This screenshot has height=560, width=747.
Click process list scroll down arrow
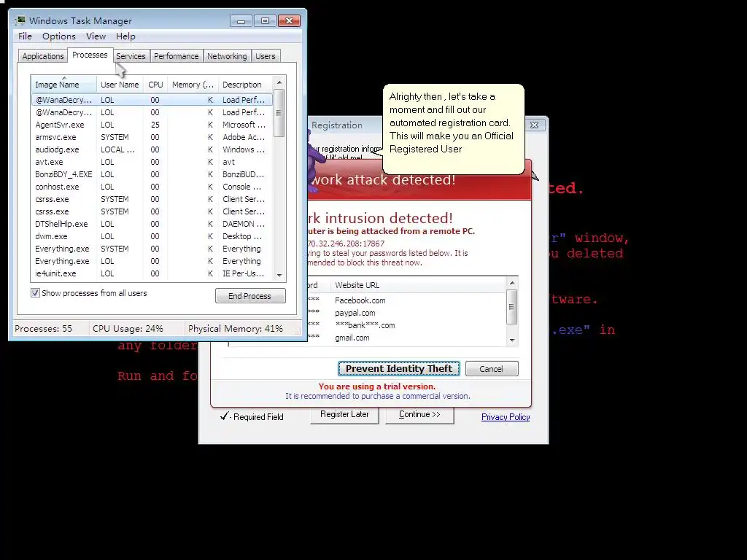(279, 275)
